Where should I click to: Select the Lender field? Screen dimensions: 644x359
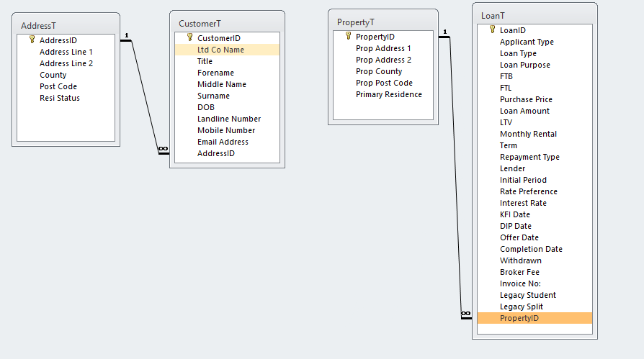(535, 168)
